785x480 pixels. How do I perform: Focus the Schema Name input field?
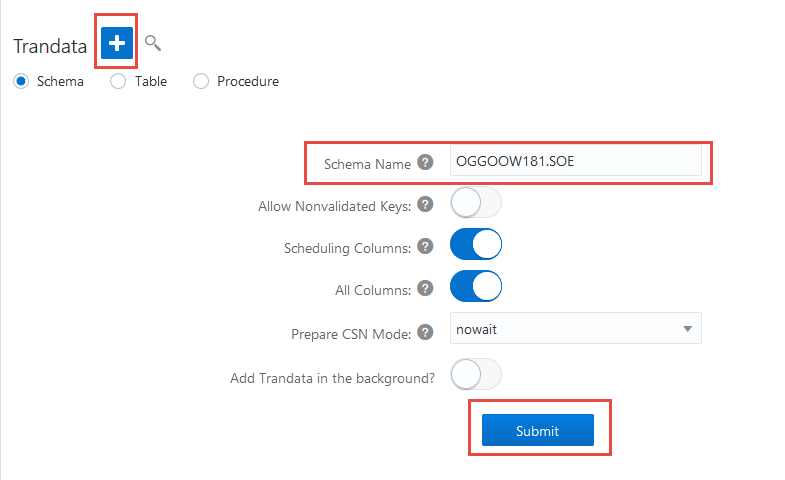pyautogui.click(x=576, y=161)
